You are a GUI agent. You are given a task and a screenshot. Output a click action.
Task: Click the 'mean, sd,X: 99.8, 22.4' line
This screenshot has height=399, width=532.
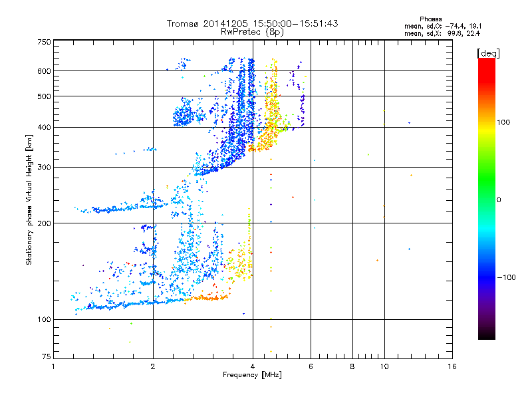(x=442, y=33)
